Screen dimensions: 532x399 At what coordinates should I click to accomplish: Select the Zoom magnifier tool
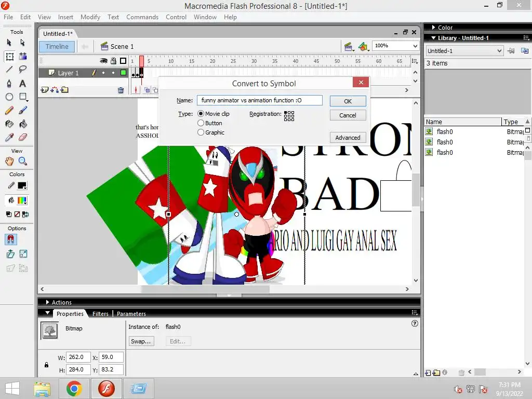[23, 161]
